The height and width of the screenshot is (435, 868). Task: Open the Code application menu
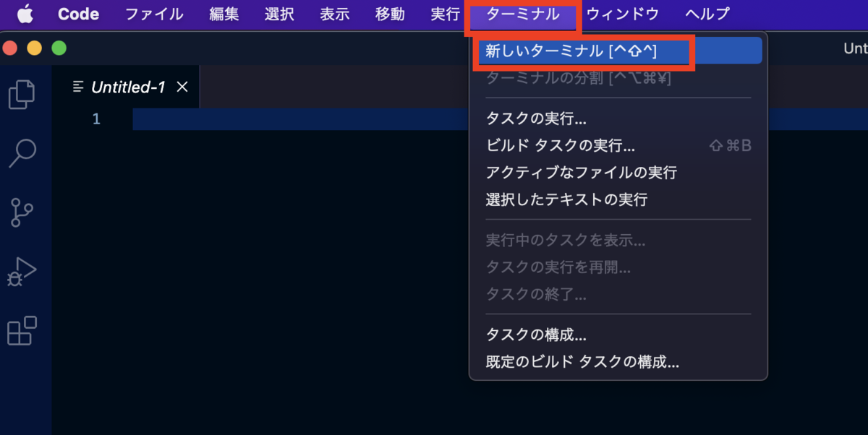[x=78, y=14]
